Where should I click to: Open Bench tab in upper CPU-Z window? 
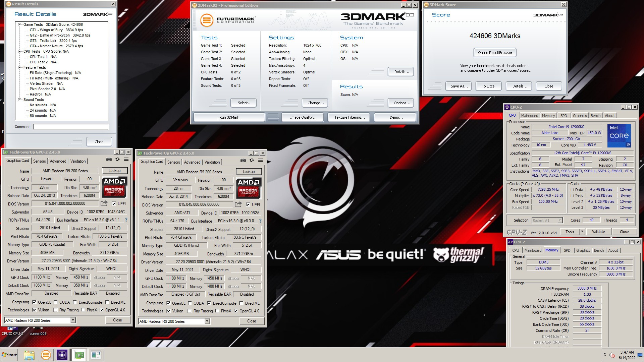coord(595,116)
